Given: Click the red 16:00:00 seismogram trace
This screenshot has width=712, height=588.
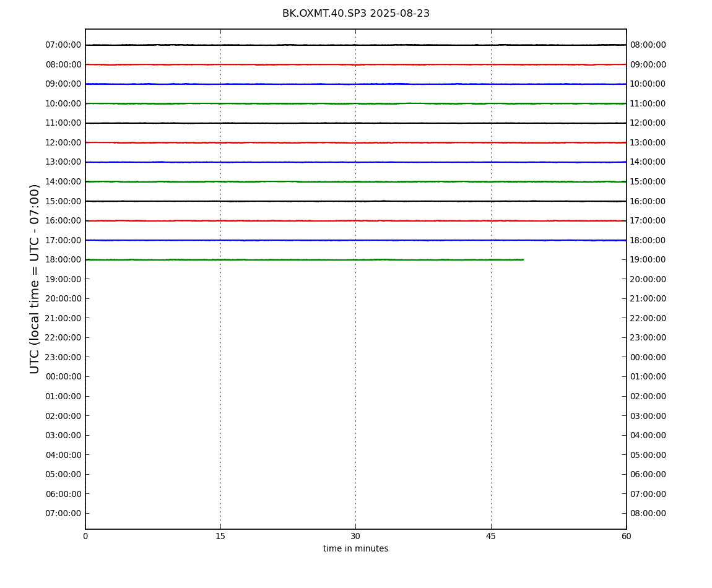Looking at the screenshot, I should point(355,221).
